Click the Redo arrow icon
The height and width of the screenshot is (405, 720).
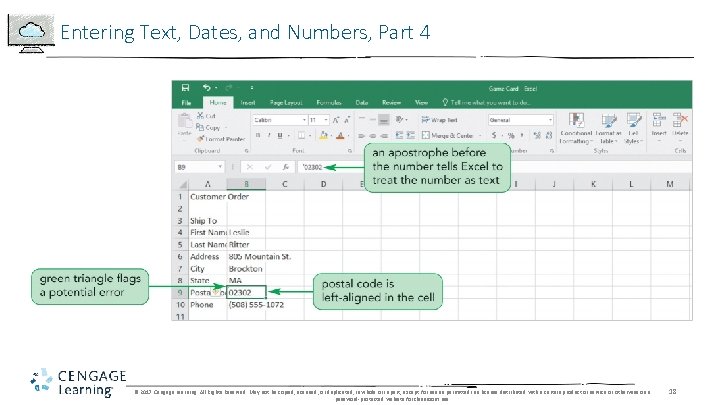[x=229, y=88]
